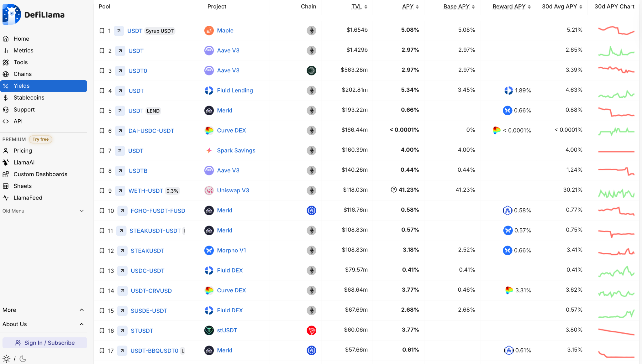Image resolution: width=642 pixels, height=364 pixels.
Task: Click the DefiLlama logo icon
Action: point(12,14)
